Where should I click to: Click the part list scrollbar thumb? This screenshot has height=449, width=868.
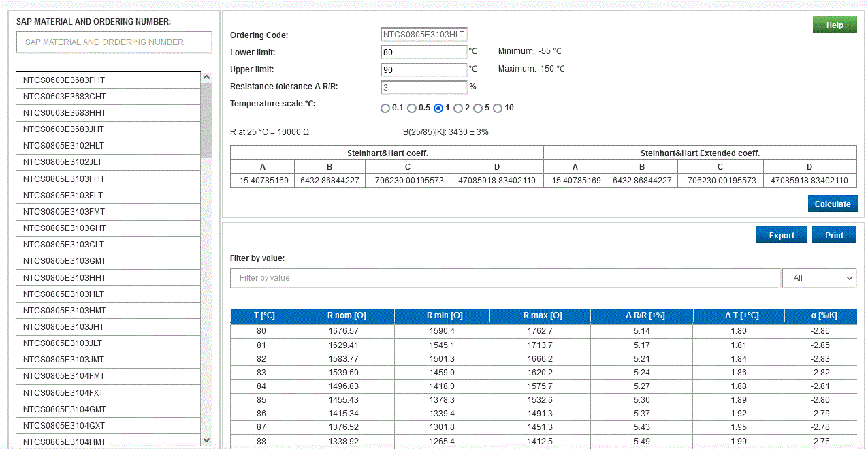207,121
